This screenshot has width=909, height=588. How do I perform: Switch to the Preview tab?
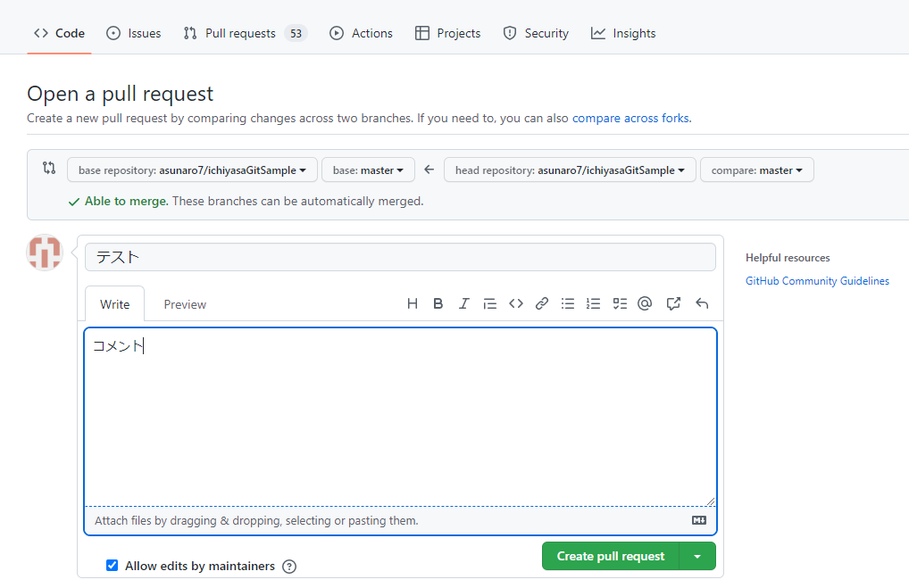(185, 304)
